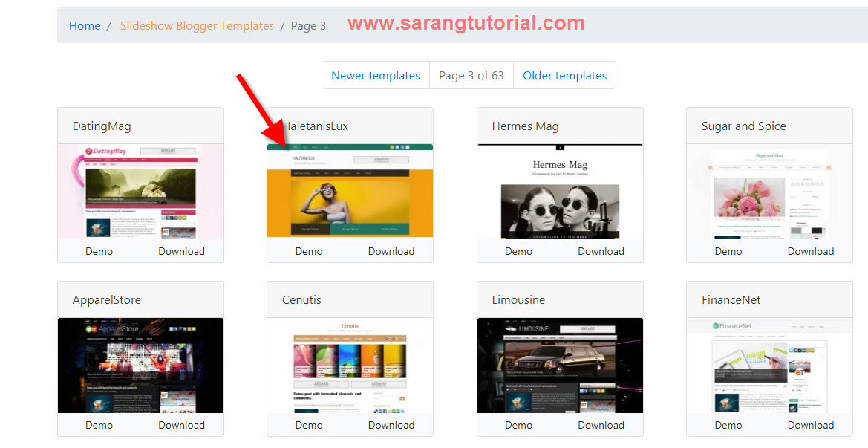
Task: Launch the Hermes Mag Demo
Action: 519,251
